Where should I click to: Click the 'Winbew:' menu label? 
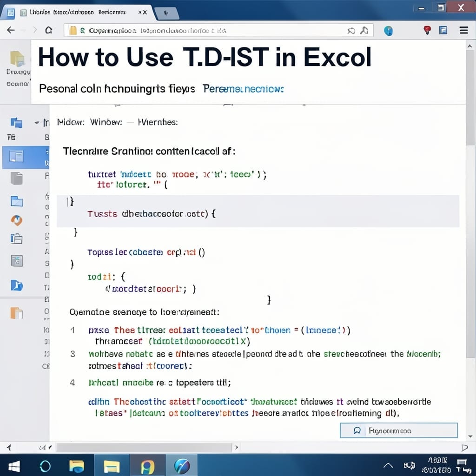point(106,122)
